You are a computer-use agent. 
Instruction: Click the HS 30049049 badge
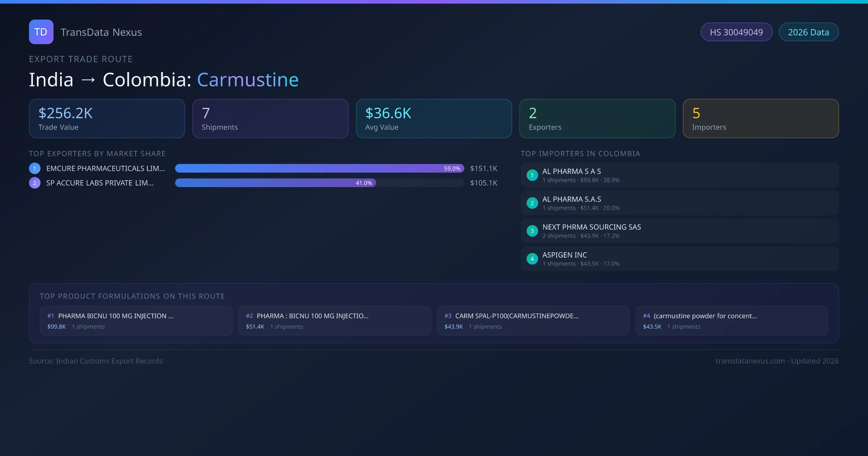pos(736,32)
